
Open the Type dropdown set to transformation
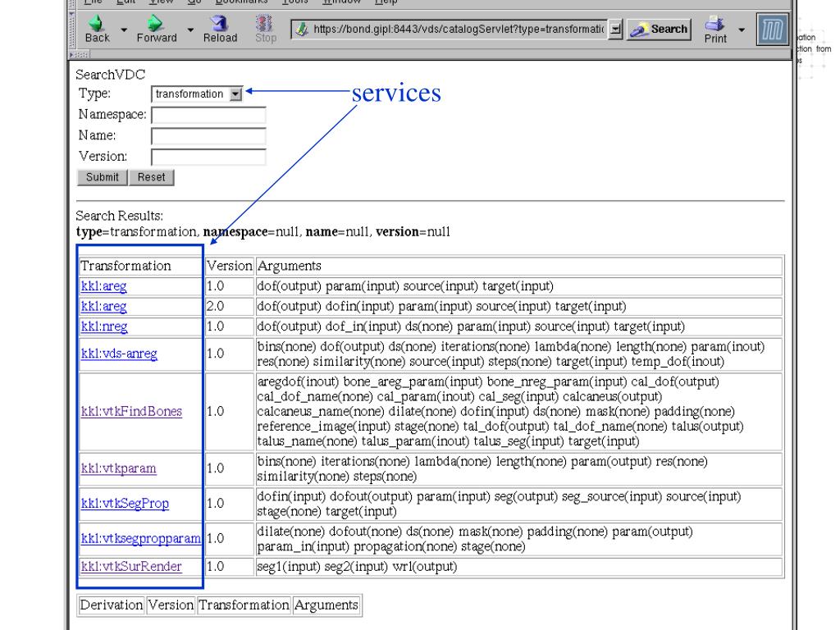tap(197, 94)
